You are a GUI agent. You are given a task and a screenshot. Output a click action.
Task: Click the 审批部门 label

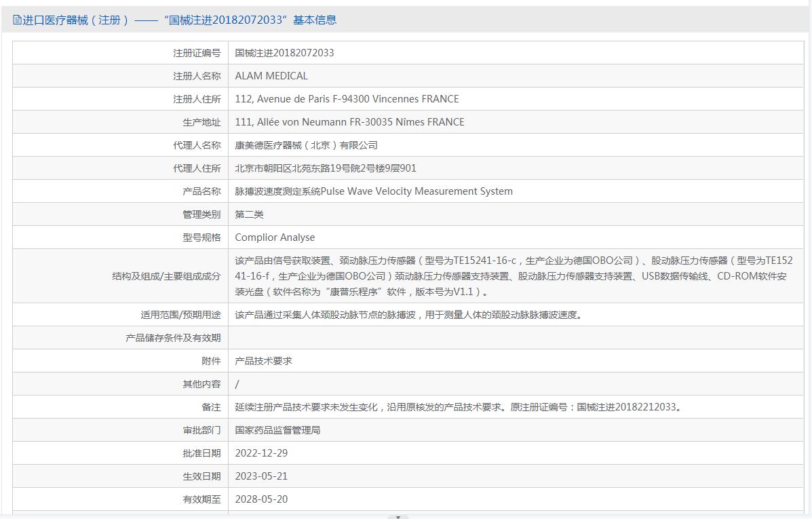coord(201,430)
